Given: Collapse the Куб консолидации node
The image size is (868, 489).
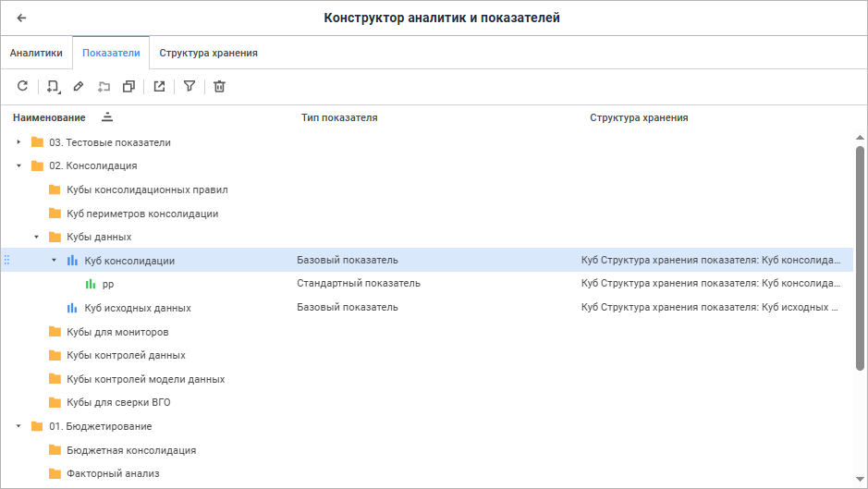Looking at the screenshot, I should click(x=54, y=261).
